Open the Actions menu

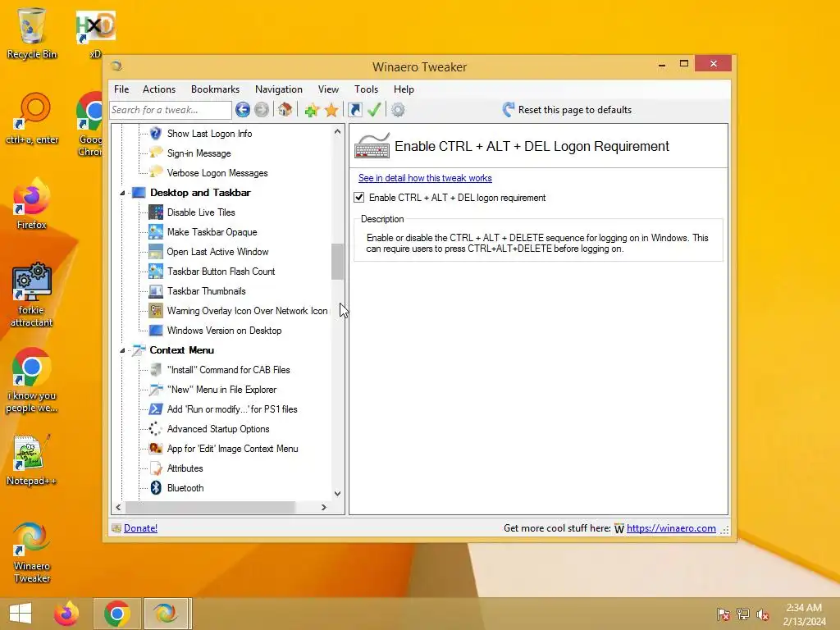tap(159, 89)
